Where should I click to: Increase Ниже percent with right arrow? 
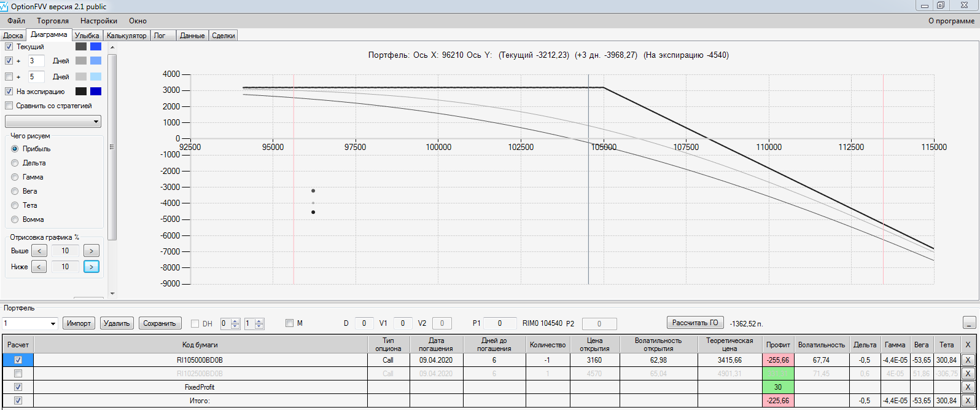[x=91, y=267]
